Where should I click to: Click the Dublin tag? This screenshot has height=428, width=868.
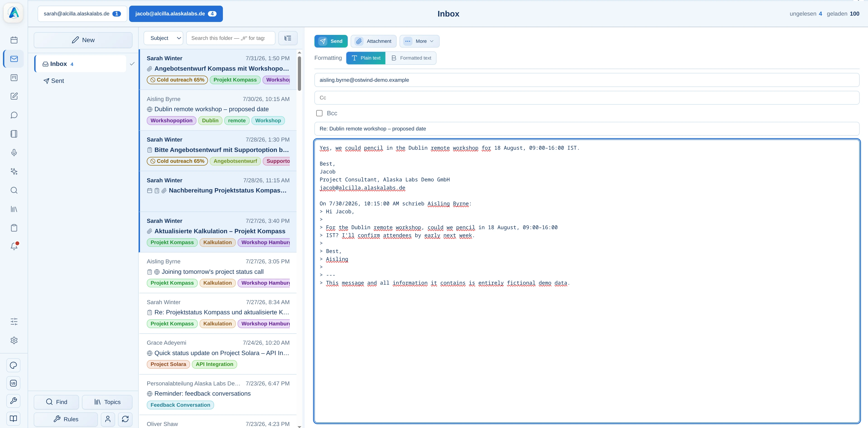[210, 120]
